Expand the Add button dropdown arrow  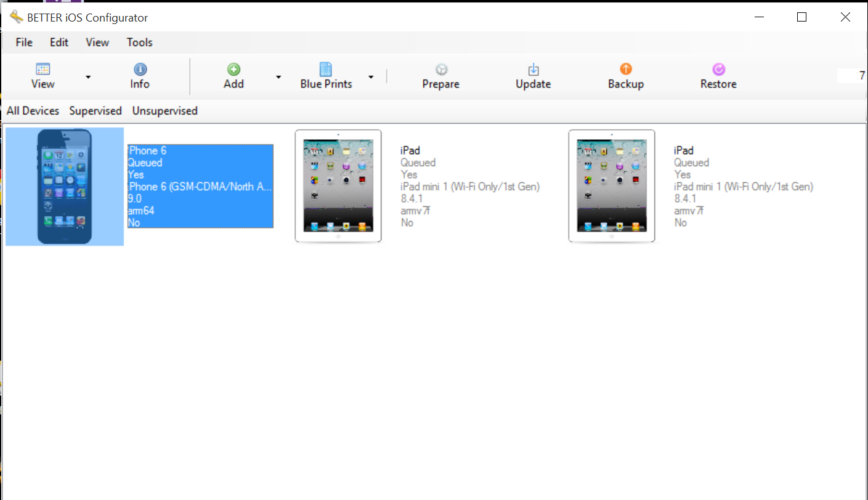[x=278, y=77]
